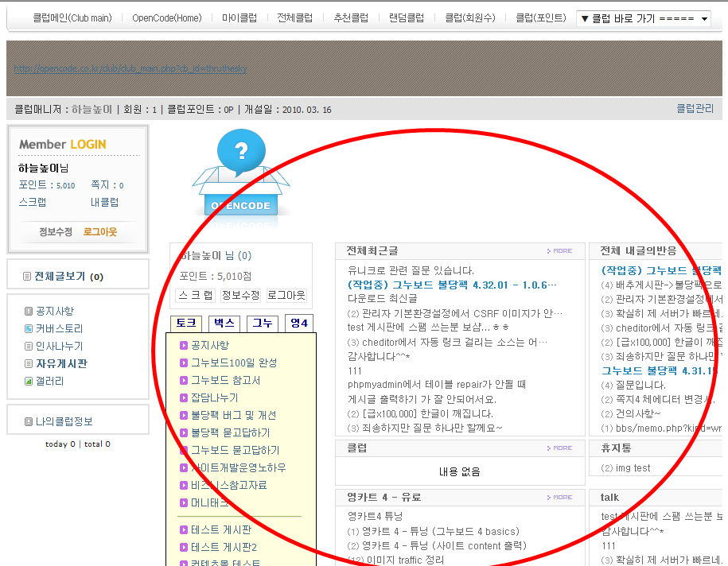Click the purple arrow icon beside 머니태크
The height and width of the screenshot is (566, 728).
click(184, 502)
